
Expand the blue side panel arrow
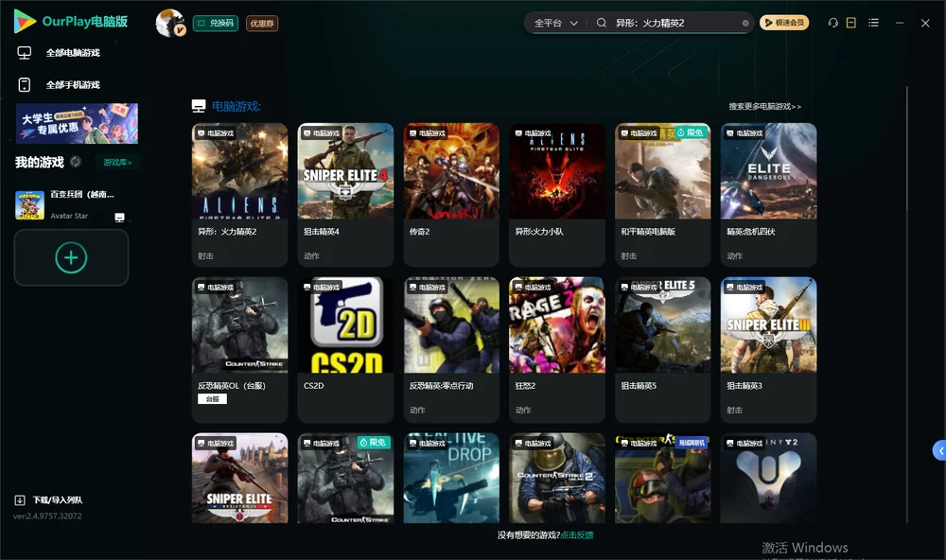[940, 451]
